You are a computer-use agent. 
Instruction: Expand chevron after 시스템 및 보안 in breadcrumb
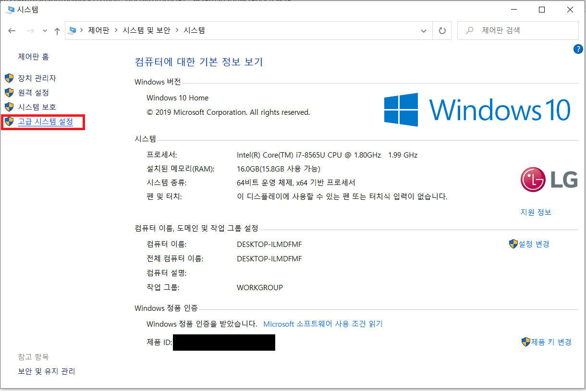(x=177, y=30)
